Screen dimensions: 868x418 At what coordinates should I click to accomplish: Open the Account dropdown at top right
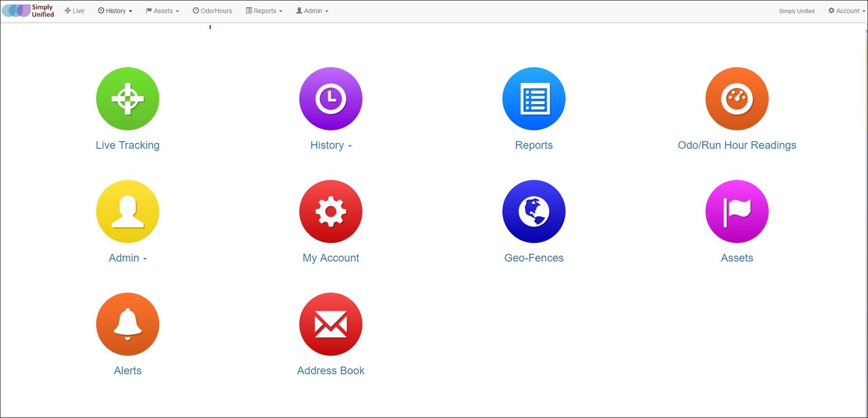[x=846, y=11]
